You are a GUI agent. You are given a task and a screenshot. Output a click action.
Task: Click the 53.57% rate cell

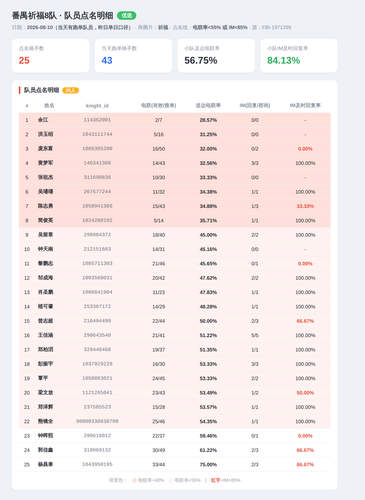tap(208, 407)
